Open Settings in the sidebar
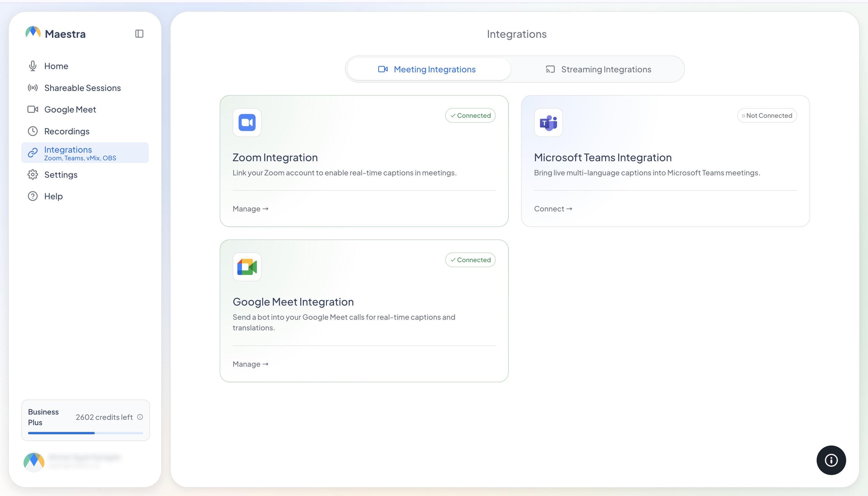Viewport: 868px width, 496px height. 85,175
